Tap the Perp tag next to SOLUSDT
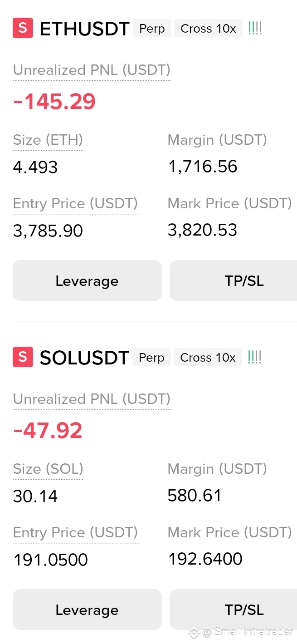Image resolution: width=297 pixels, height=644 pixels. pyautogui.click(x=151, y=358)
